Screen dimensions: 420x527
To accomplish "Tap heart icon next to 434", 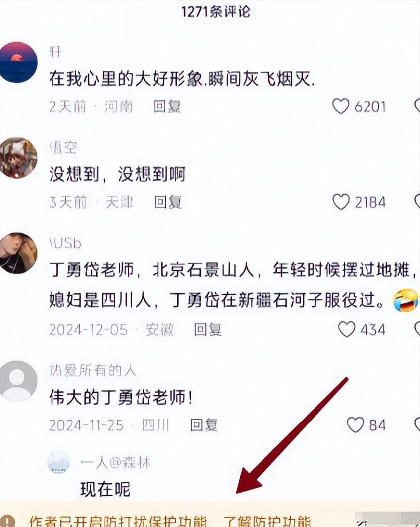I will (346, 329).
